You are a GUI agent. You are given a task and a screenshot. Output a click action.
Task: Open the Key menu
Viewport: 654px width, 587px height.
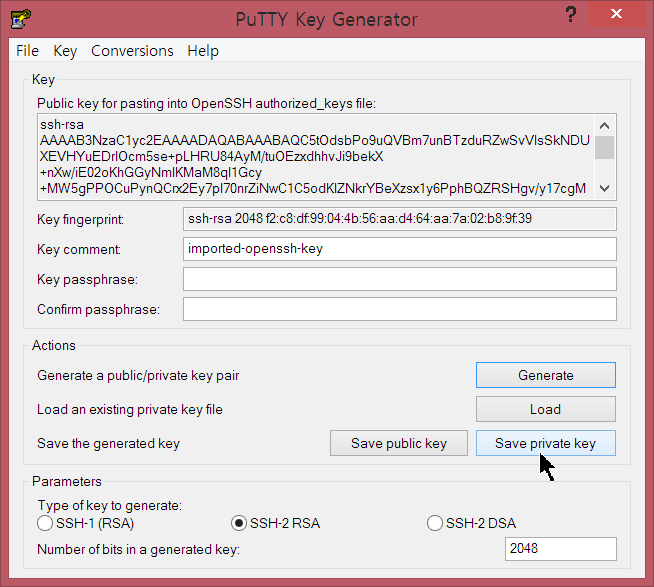65,51
